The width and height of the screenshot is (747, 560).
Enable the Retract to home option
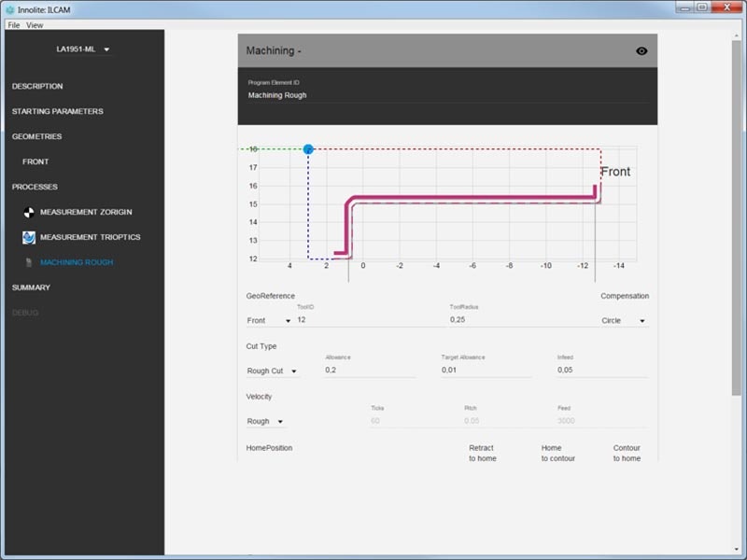[x=480, y=453]
